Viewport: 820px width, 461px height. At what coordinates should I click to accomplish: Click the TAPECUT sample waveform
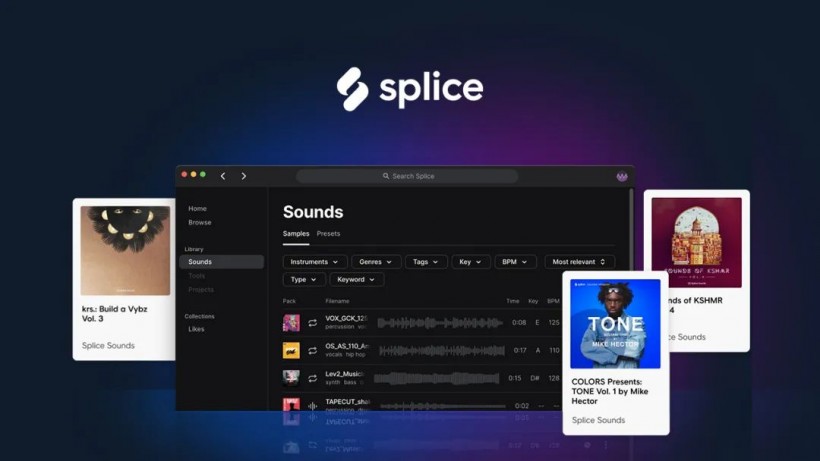[443, 406]
